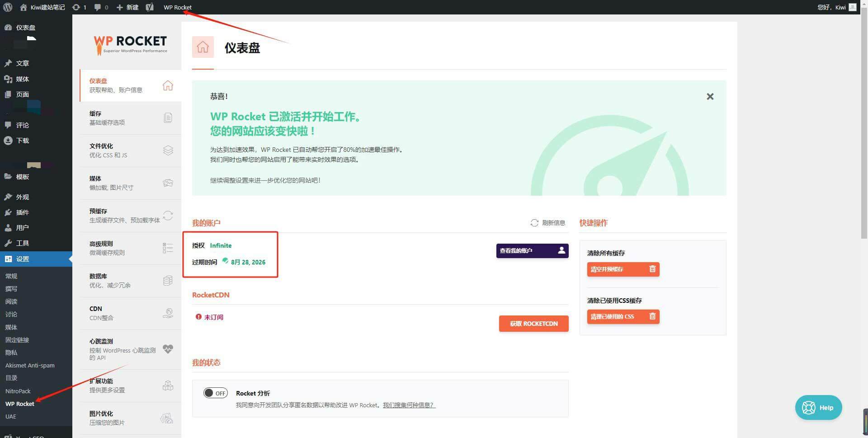Click the license type Infinite text
This screenshot has height=438, width=868.
tap(221, 245)
